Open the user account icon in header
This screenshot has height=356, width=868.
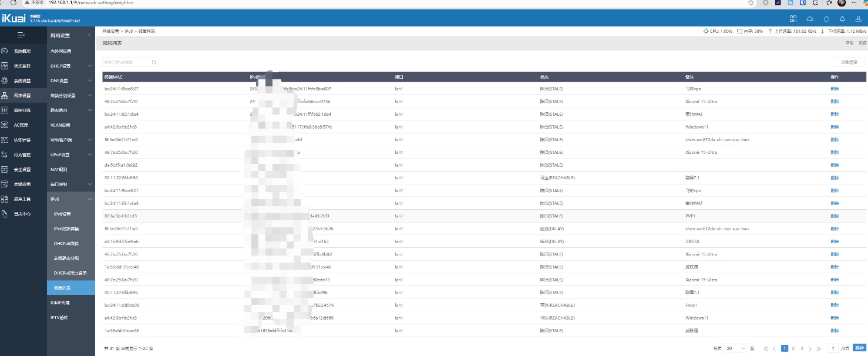[x=858, y=19]
